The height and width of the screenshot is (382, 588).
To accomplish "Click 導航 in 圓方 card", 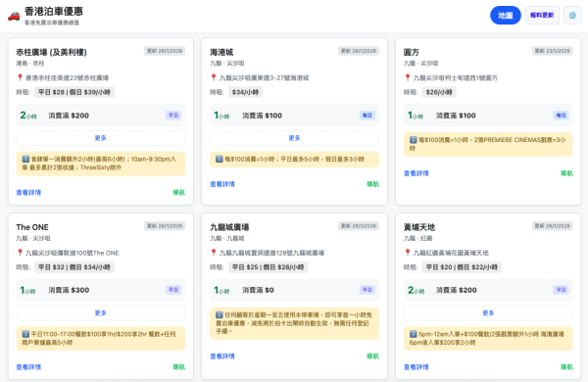I will pos(566,173).
